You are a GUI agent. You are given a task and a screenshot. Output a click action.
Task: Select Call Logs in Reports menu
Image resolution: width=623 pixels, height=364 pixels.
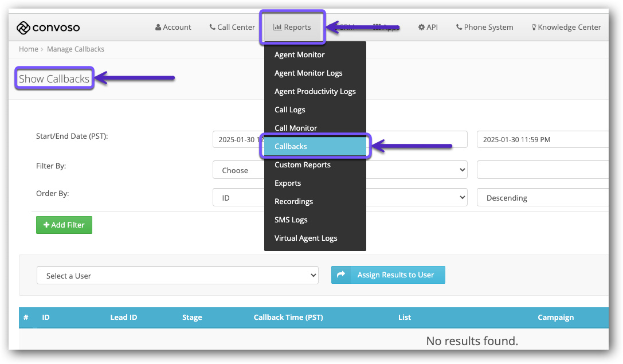click(289, 110)
